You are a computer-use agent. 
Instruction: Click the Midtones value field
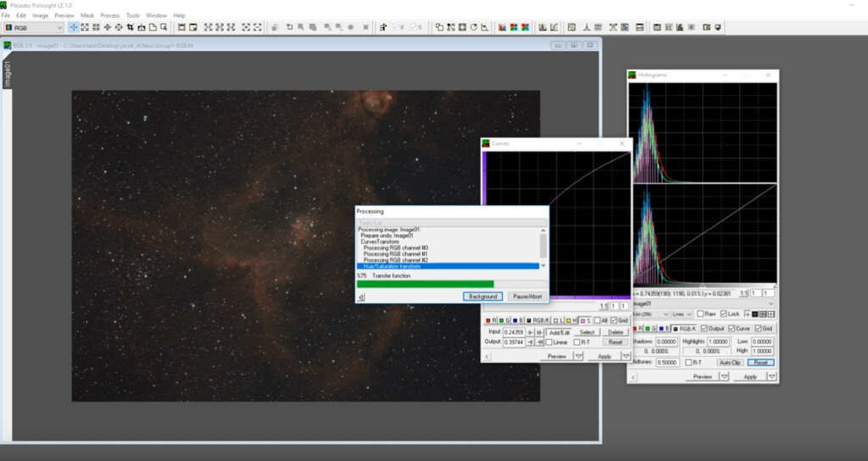click(x=667, y=363)
